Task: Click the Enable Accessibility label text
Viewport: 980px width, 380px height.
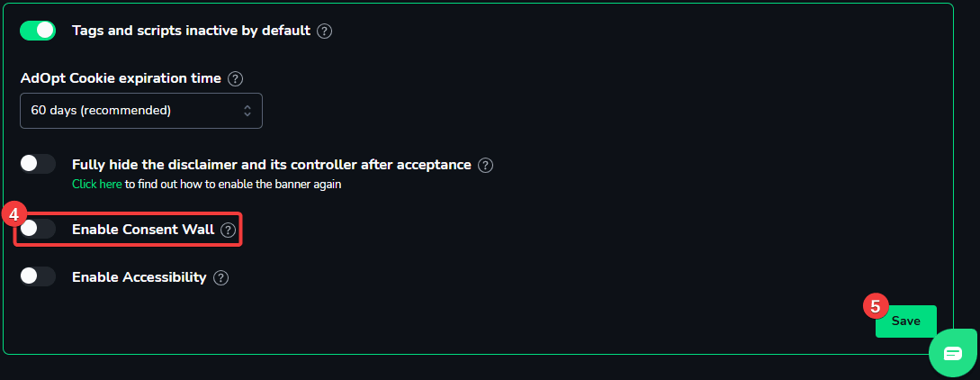Action: click(x=139, y=276)
